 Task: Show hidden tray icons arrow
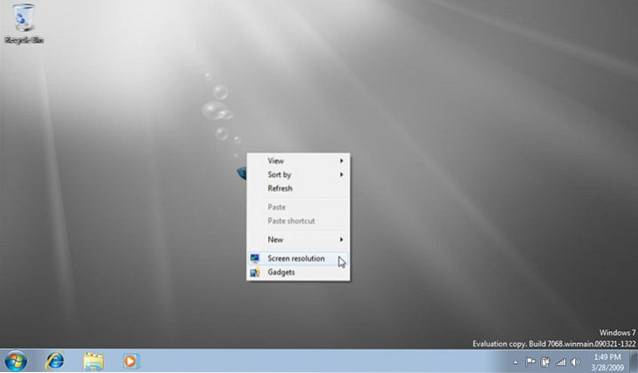pos(516,362)
